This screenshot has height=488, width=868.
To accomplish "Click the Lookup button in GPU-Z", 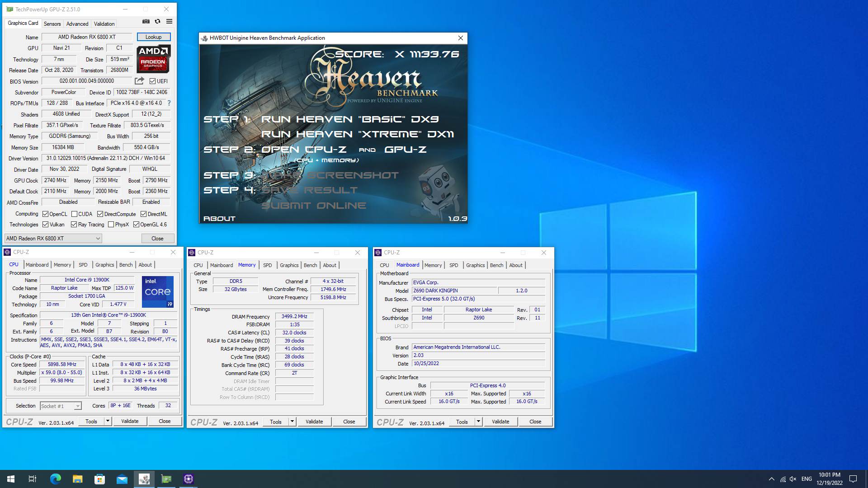I will 154,37.
